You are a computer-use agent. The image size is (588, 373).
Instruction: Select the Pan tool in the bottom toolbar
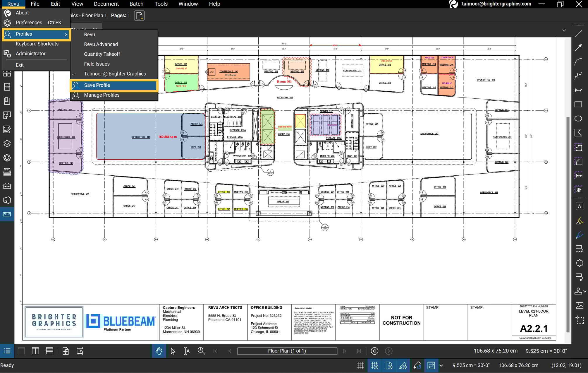[159, 351]
